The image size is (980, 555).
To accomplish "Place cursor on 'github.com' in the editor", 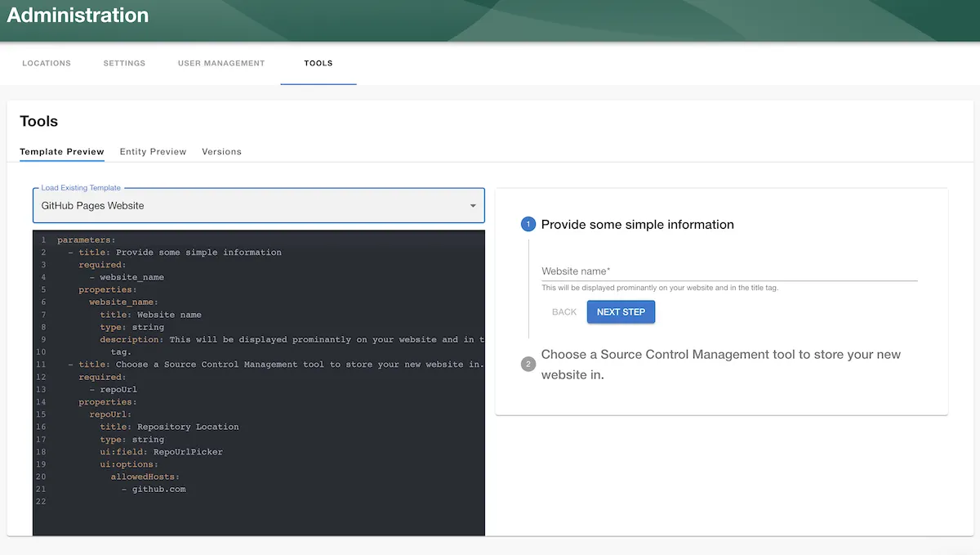I will click(158, 489).
